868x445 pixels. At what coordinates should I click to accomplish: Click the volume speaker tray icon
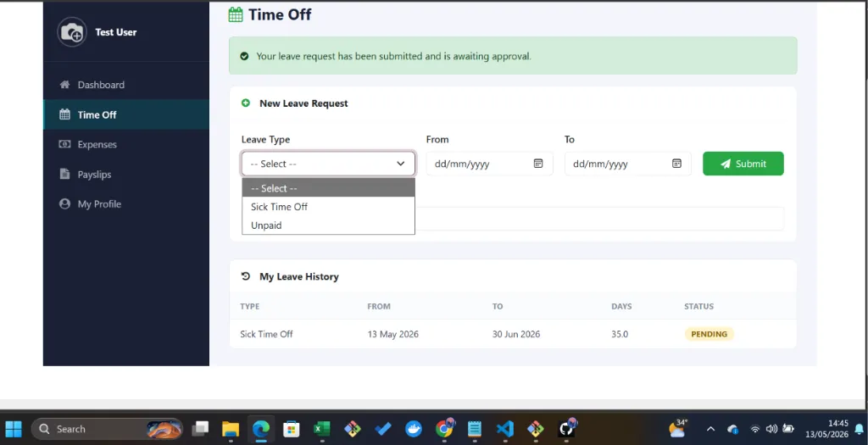click(x=771, y=429)
